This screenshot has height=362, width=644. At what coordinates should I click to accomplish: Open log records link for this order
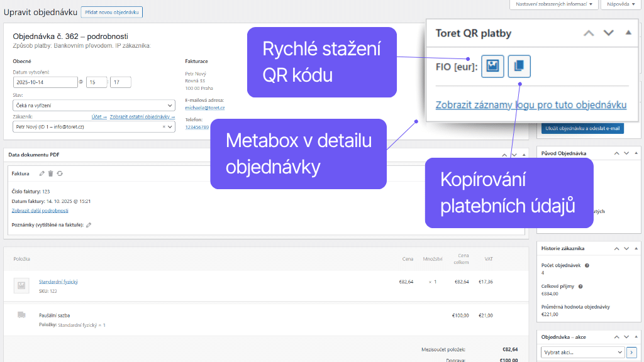531,105
